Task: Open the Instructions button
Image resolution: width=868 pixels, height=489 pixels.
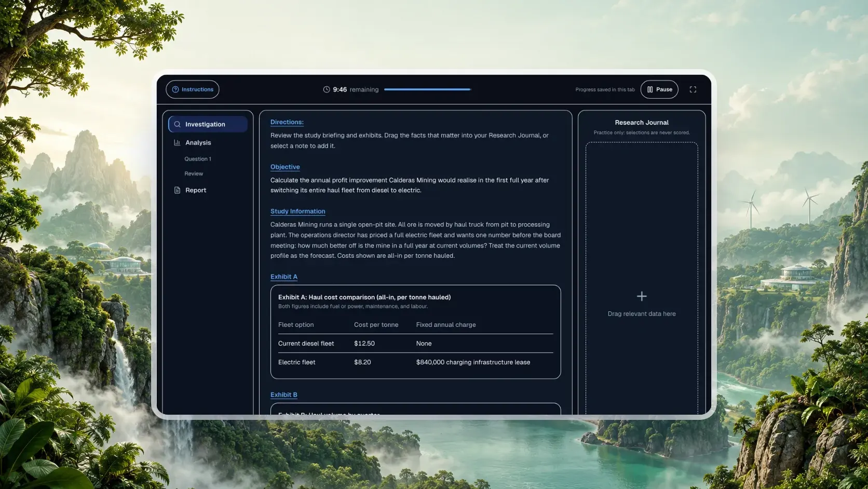Action: [x=193, y=89]
